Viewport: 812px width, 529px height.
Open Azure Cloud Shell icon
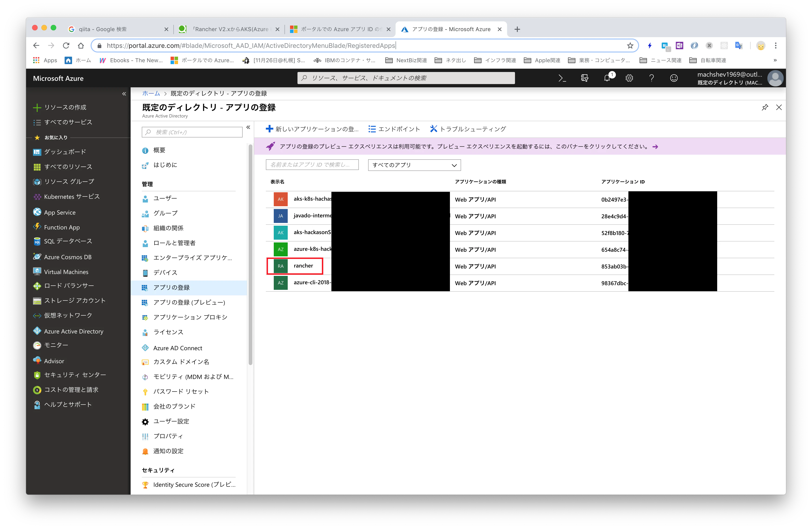[562, 78]
